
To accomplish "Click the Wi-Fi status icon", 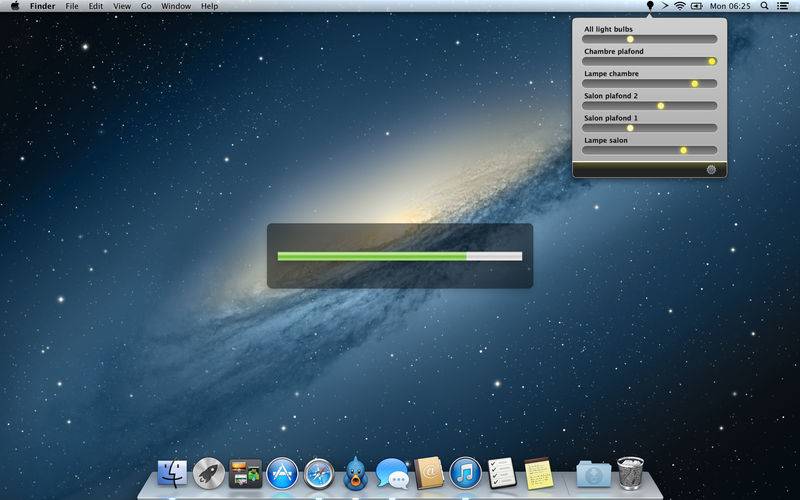I will [680, 6].
